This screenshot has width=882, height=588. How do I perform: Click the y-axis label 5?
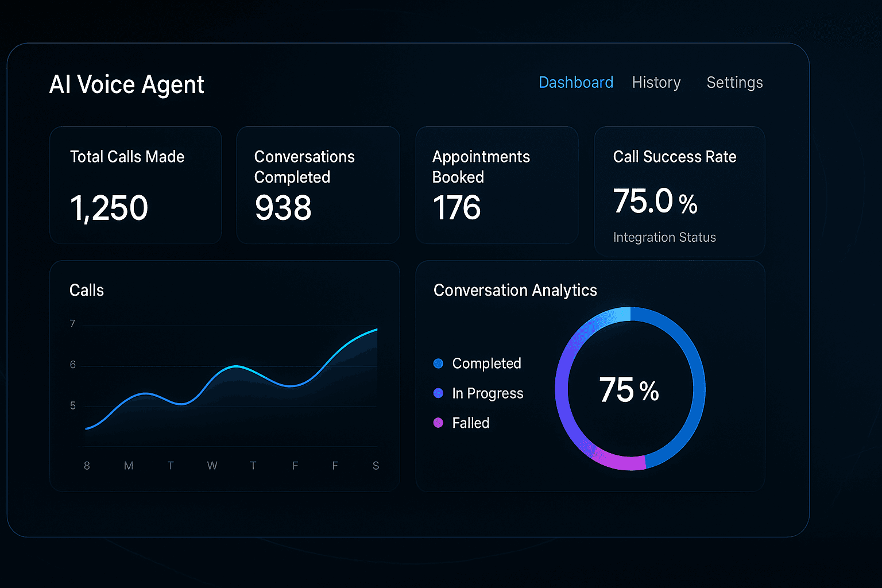(x=72, y=406)
